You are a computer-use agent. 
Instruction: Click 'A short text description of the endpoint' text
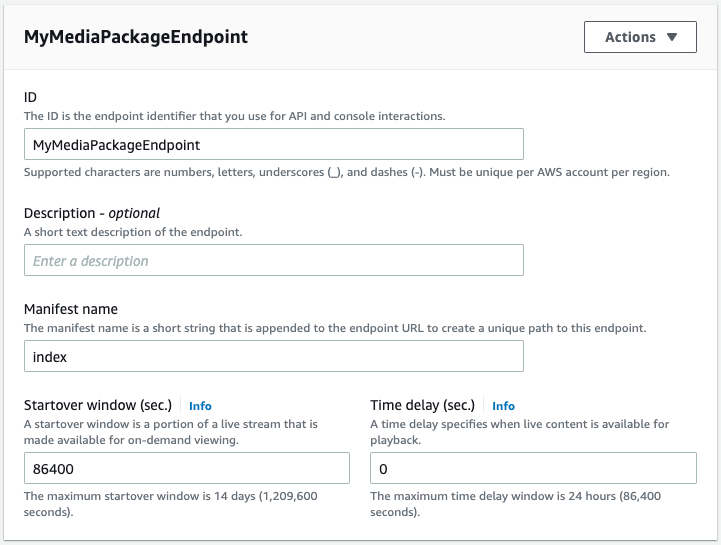point(133,232)
